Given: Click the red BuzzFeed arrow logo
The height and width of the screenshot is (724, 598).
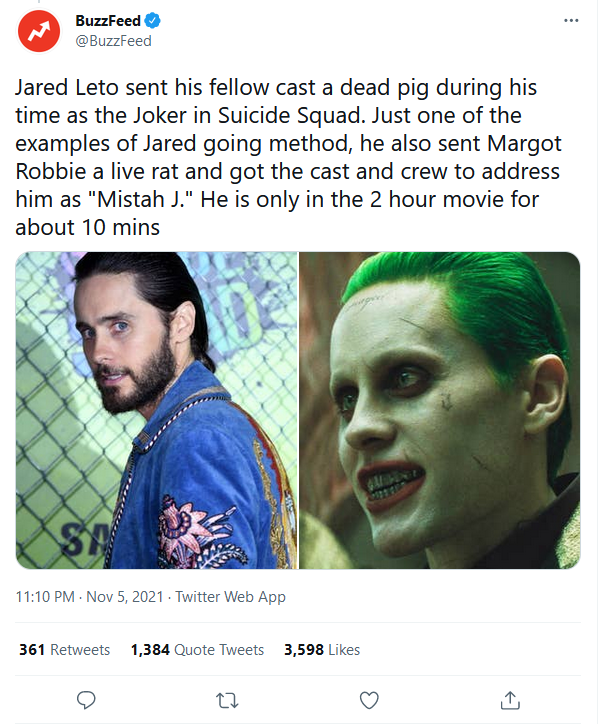Looking at the screenshot, I should point(39,31).
